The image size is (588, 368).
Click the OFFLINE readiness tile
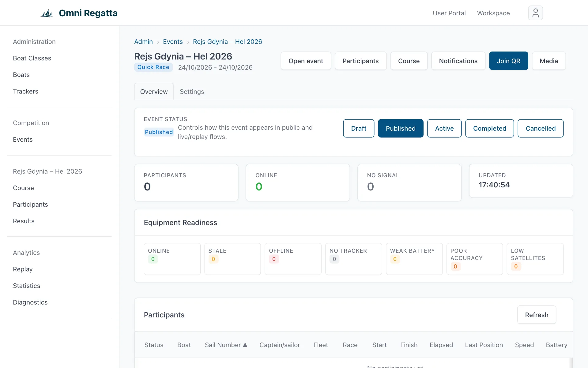(293, 259)
